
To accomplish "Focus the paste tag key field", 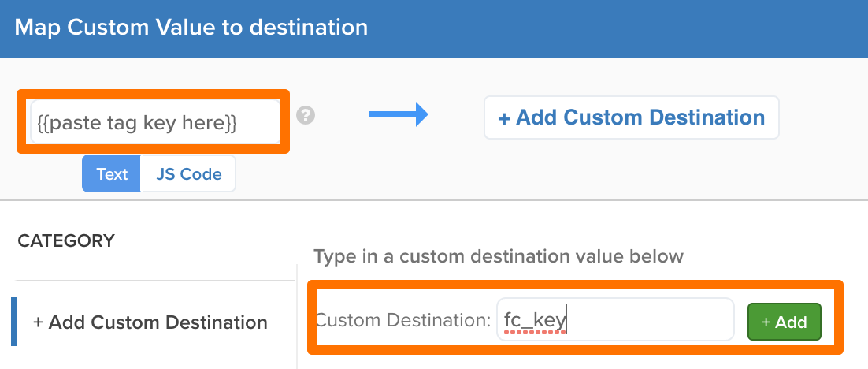I will point(155,122).
